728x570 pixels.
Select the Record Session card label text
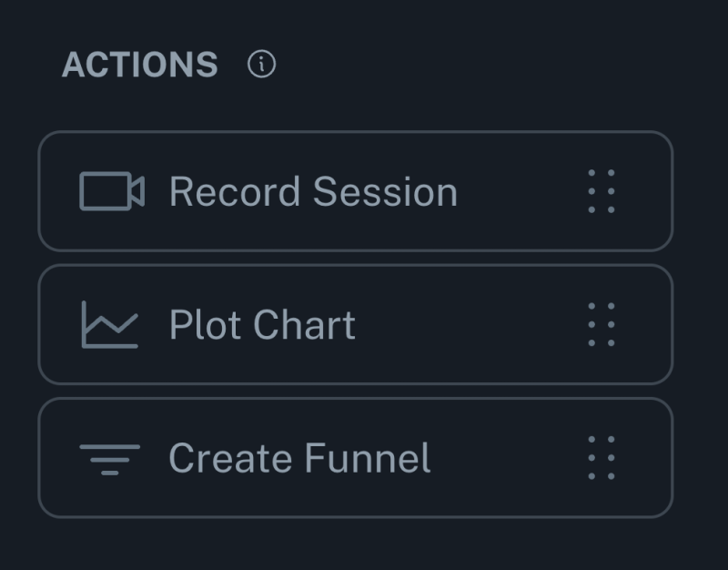pyautogui.click(x=313, y=191)
